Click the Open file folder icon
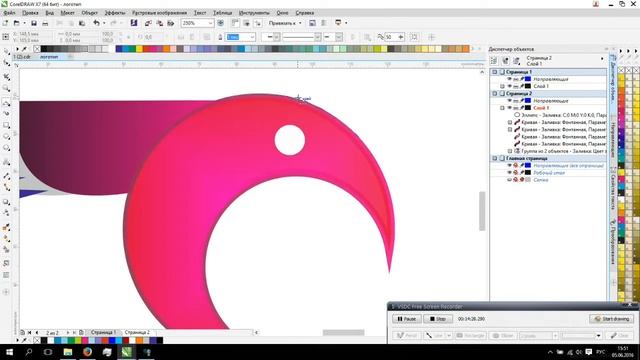Viewport: 640px width, 360px height. 17,23
